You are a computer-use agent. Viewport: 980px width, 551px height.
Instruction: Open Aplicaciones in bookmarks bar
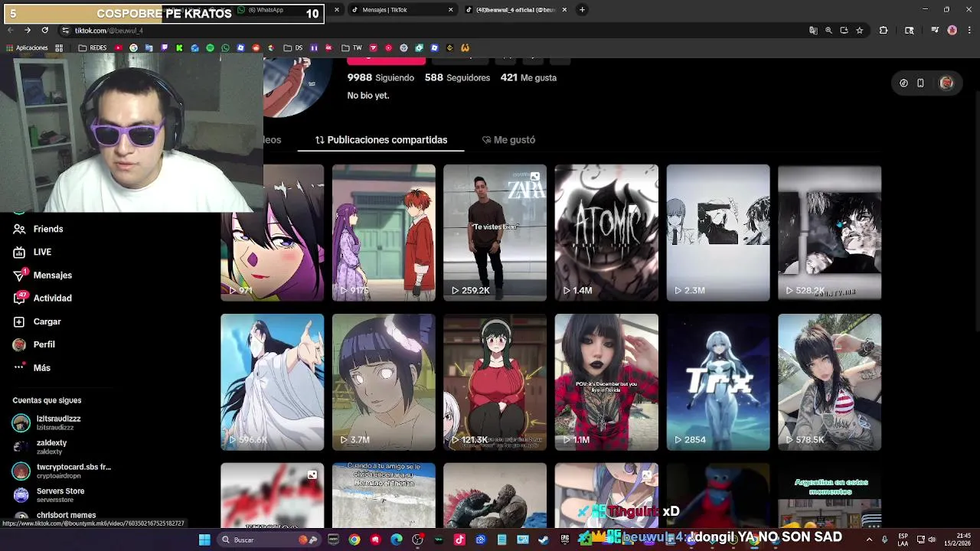click(27, 47)
